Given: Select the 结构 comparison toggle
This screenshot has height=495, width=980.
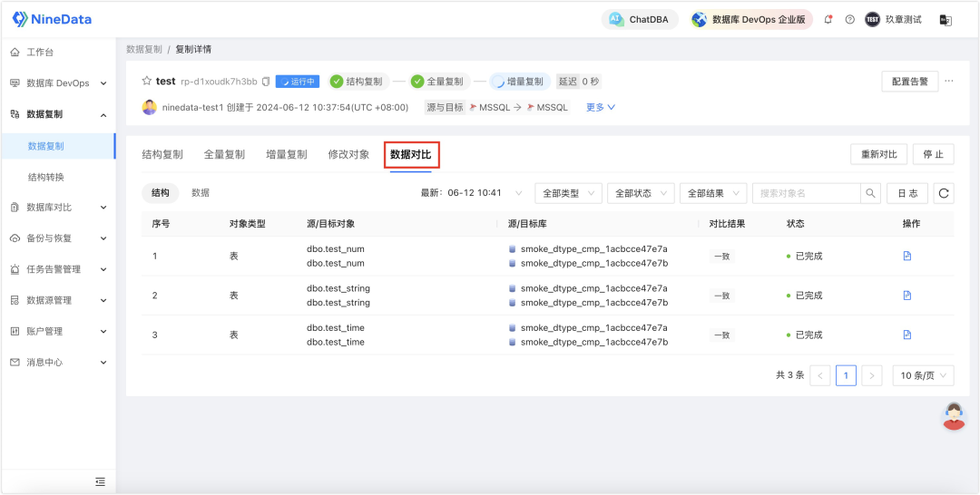Looking at the screenshot, I should point(161,193).
